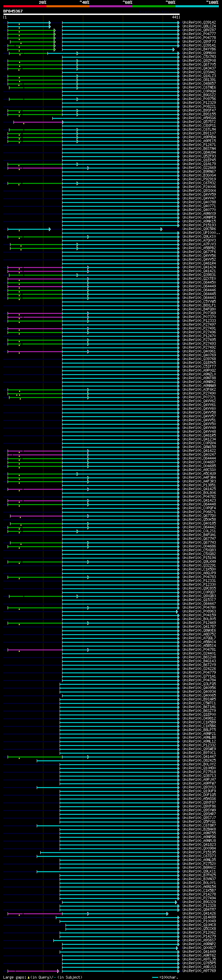
Task: Click the red 20% identity legend segment
Action: [25, 6]
